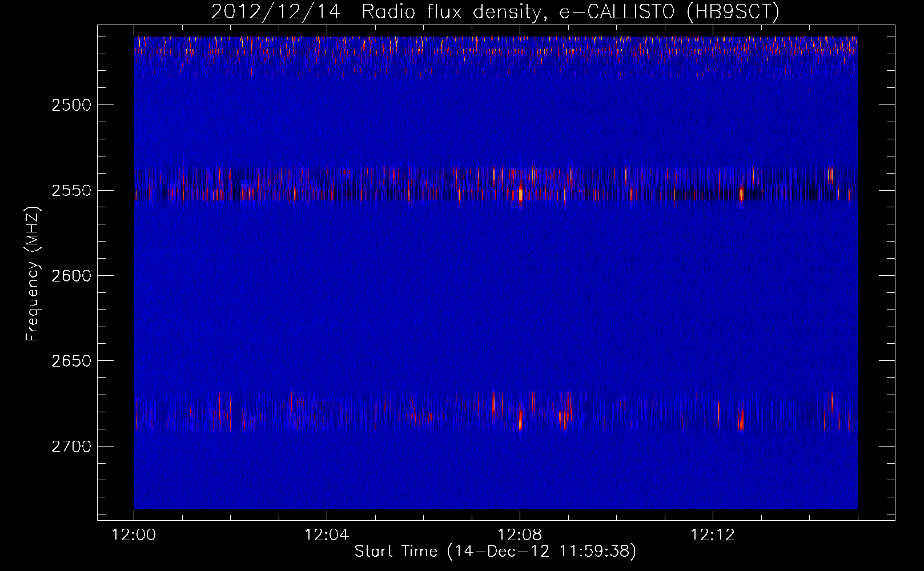
Task: Click the 2650 frequency tick label
Action: coord(71,361)
